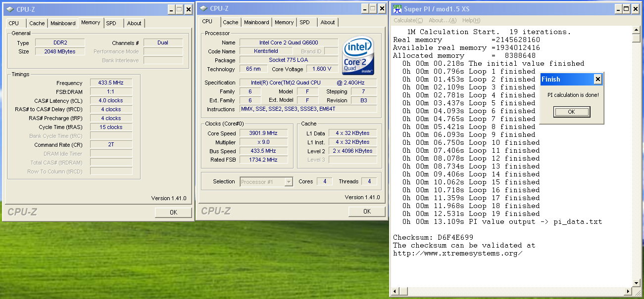Viewport: 644px width, 299px height.
Task: Click the CAS# Latency 4.0 clocks field
Action: tap(111, 101)
